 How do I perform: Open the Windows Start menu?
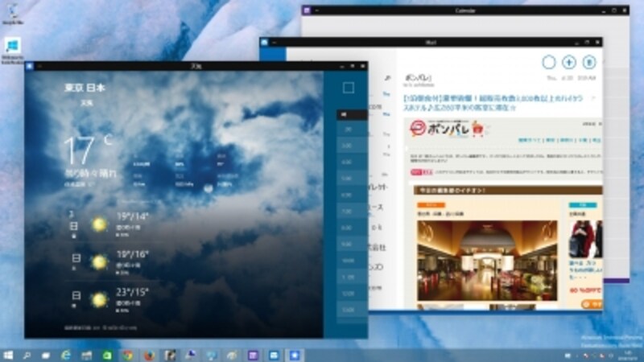pos(8,355)
